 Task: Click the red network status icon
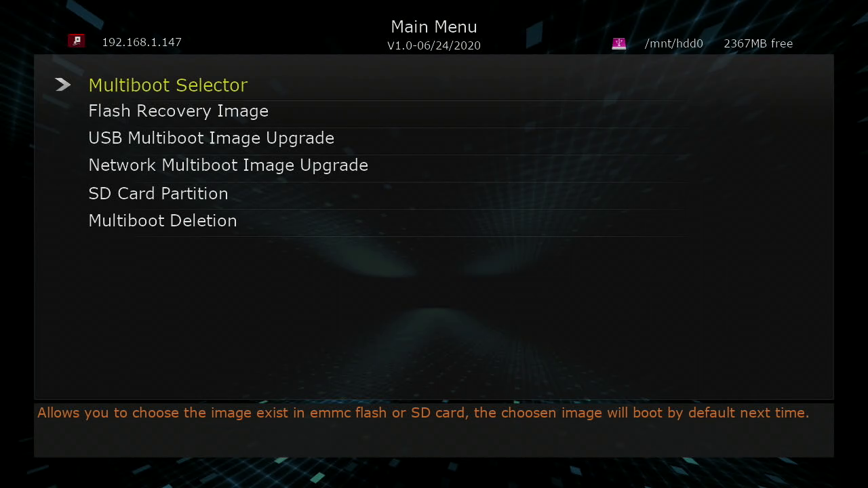(x=76, y=41)
